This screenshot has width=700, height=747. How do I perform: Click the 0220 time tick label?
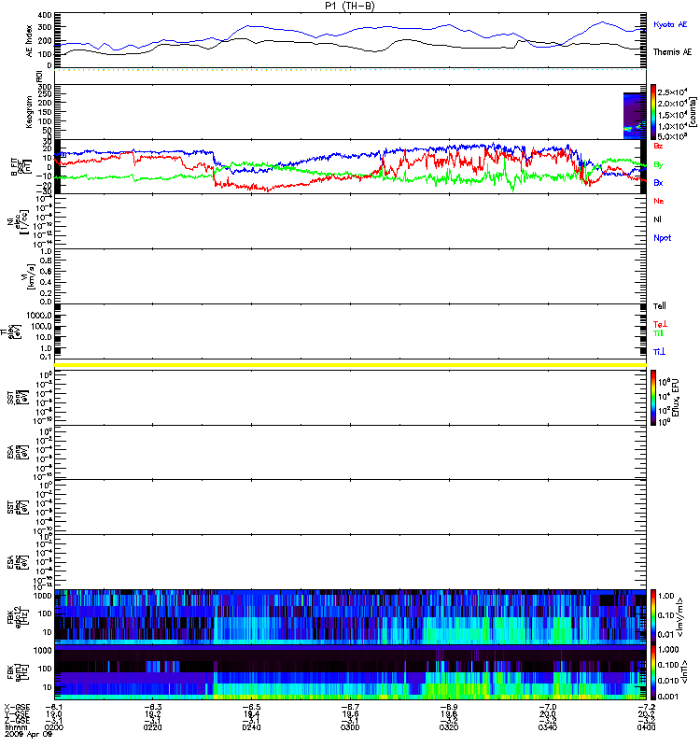tap(152, 727)
